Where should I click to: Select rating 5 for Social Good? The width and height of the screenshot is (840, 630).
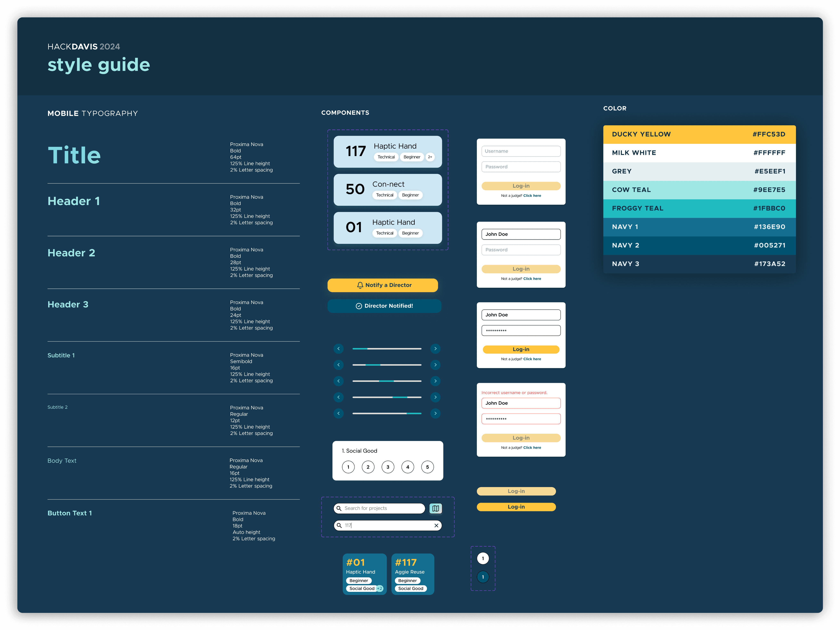pyautogui.click(x=427, y=467)
